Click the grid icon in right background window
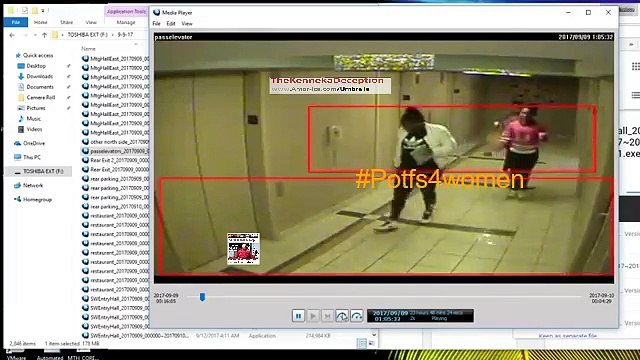The image size is (640, 360). point(636,66)
